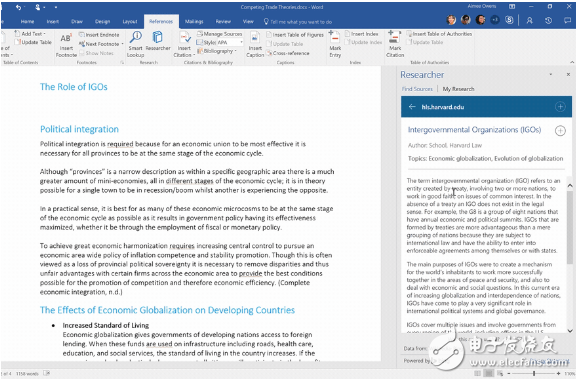Image resolution: width=576 pixels, height=379 pixels.
Task: Open comments speech bubble icon
Action: tap(568, 21)
